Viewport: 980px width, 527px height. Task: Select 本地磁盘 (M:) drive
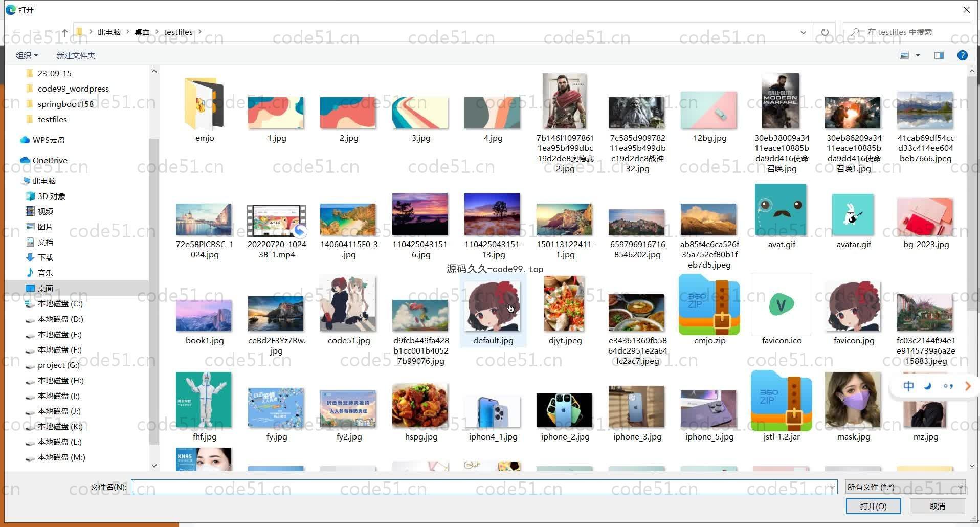click(x=61, y=457)
